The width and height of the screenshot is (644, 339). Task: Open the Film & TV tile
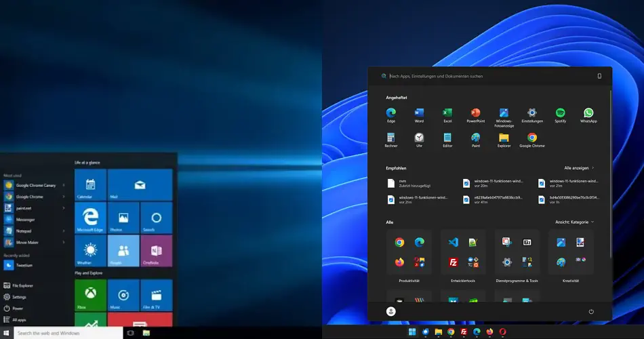pyautogui.click(x=157, y=295)
